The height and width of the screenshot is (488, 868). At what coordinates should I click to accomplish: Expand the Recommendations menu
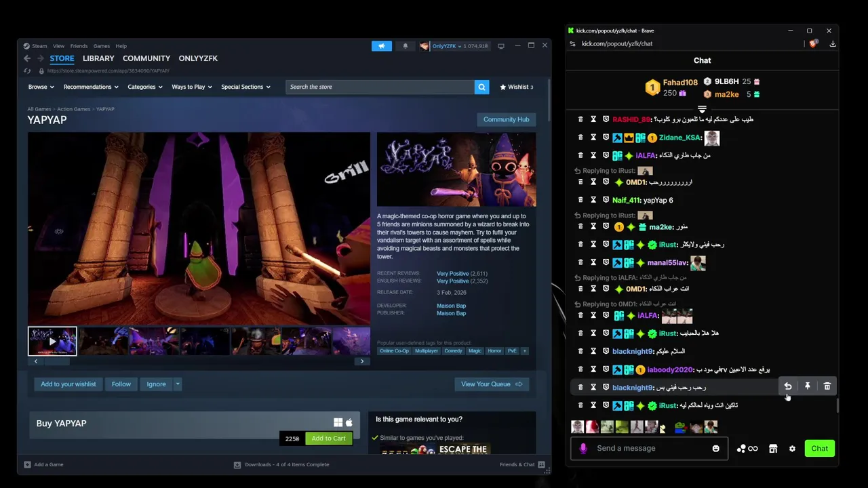pyautogui.click(x=91, y=87)
